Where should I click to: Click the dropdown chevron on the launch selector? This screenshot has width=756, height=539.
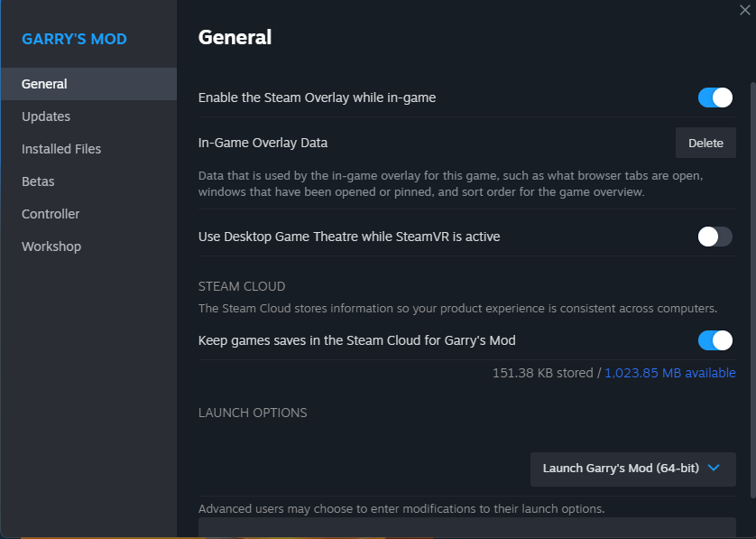tap(714, 469)
